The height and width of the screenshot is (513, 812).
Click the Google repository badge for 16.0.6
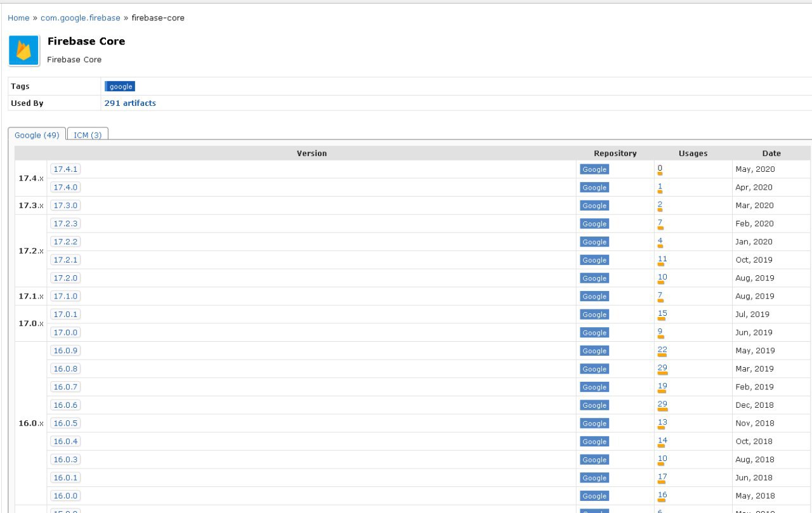[x=594, y=405]
